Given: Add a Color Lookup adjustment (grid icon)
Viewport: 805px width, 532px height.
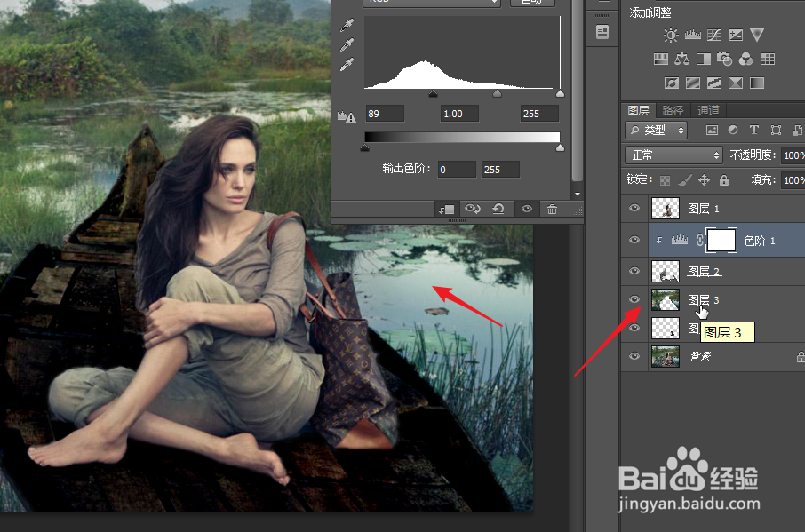Looking at the screenshot, I should pyautogui.click(x=768, y=59).
